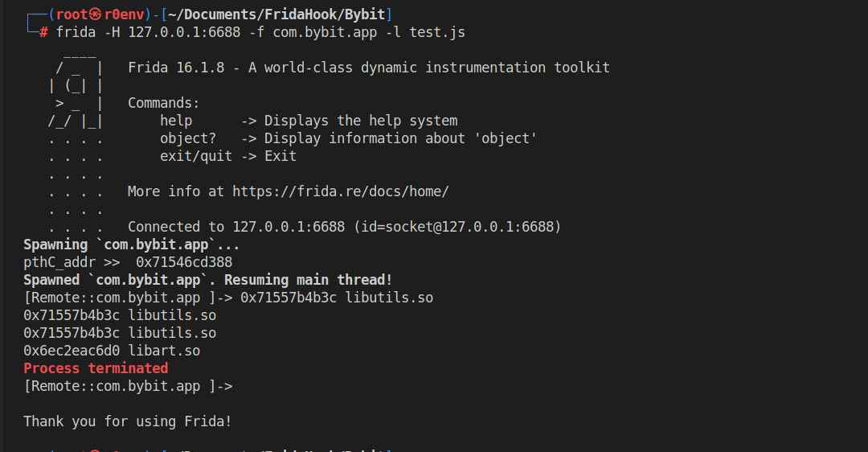Open the frida.re docs home link
This screenshot has height=452, width=868.
340,191
